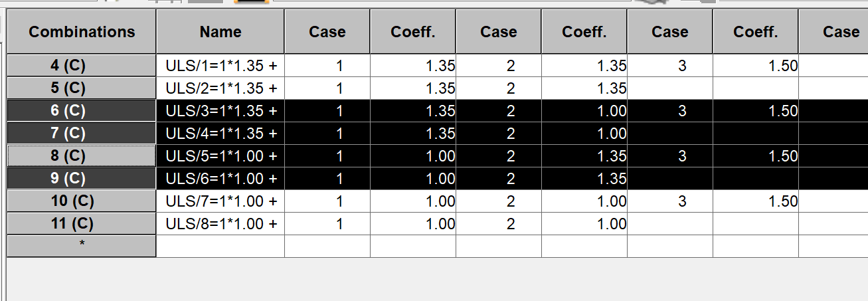Viewport: 868px width, 301px height.
Task: Select name cell ULS/2=1*1.35 +
Action: [220, 88]
